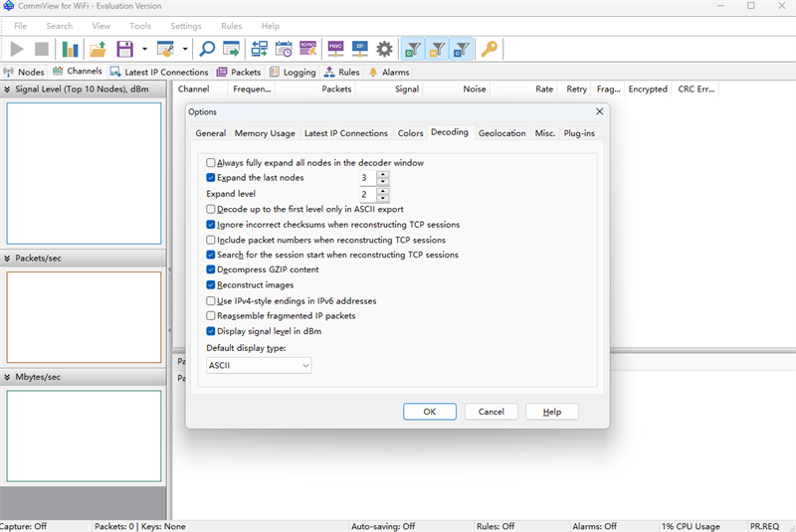
Task: Open the statistics bar chart icon
Action: click(x=70, y=49)
